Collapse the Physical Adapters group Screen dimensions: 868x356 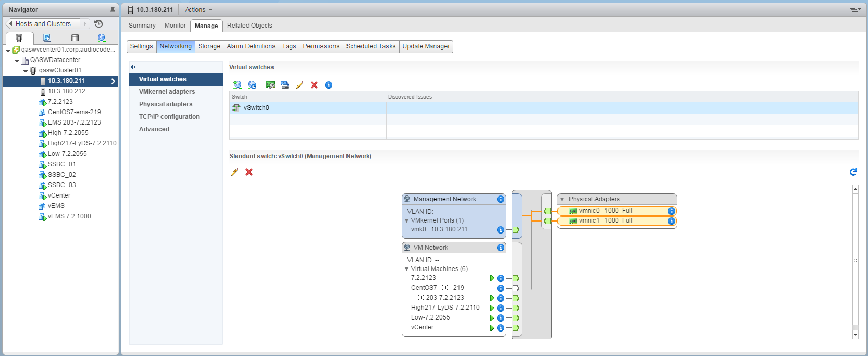click(x=562, y=199)
